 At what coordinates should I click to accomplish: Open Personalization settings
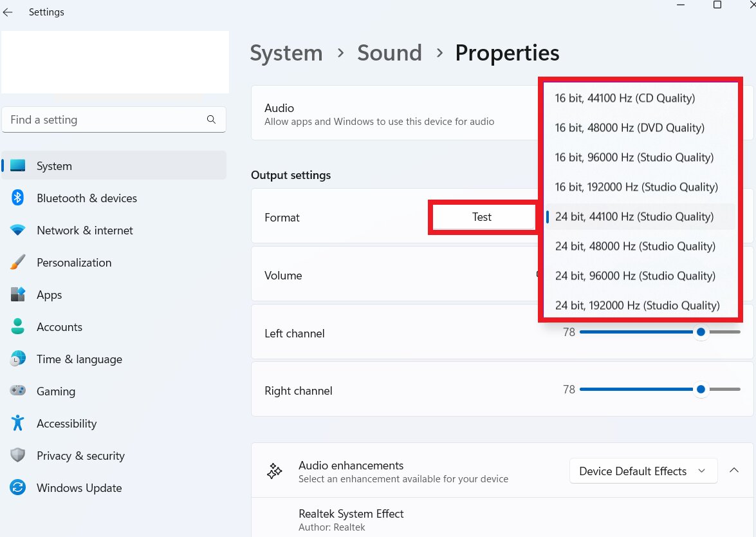pos(74,262)
